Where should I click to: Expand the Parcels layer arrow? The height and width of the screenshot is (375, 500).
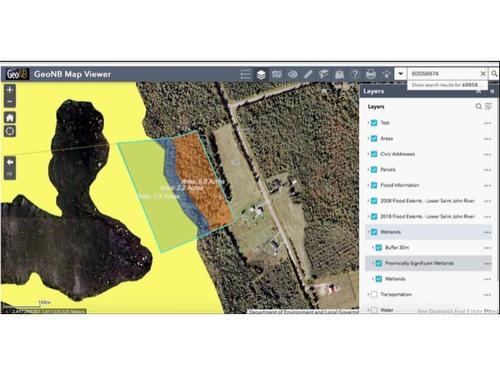coord(368,169)
